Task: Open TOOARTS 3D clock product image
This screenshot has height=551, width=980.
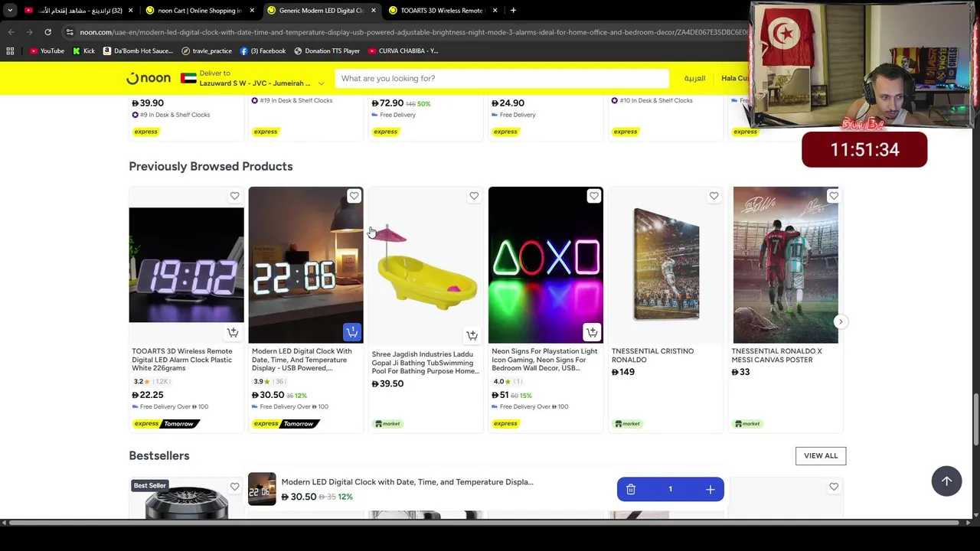Action: coord(186,265)
